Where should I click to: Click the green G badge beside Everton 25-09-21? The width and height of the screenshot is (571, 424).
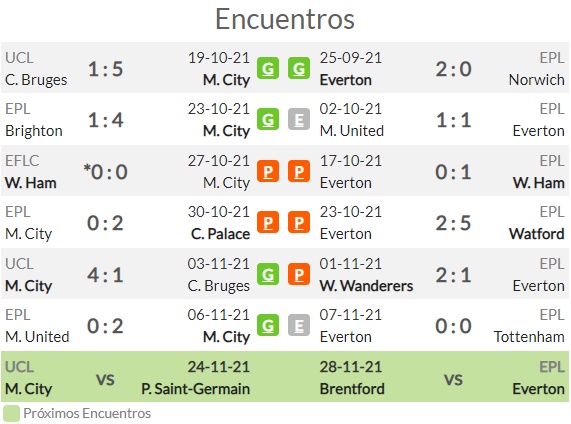coord(299,68)
